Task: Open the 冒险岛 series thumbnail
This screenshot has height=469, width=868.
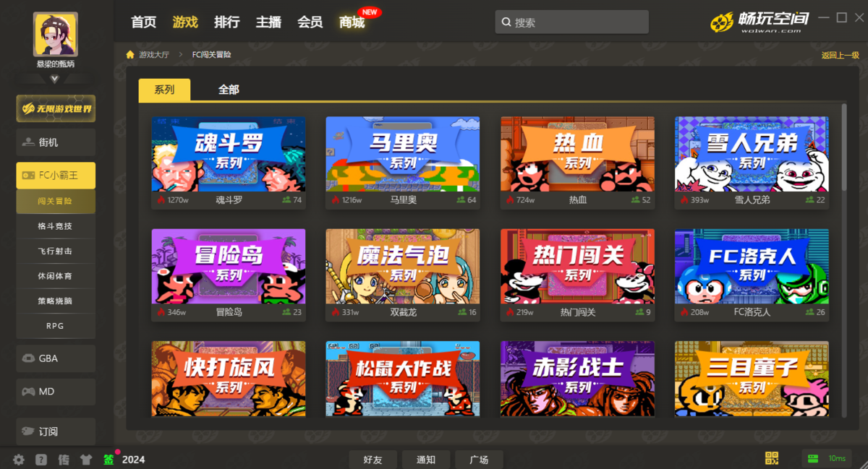Action: (229, 267)
